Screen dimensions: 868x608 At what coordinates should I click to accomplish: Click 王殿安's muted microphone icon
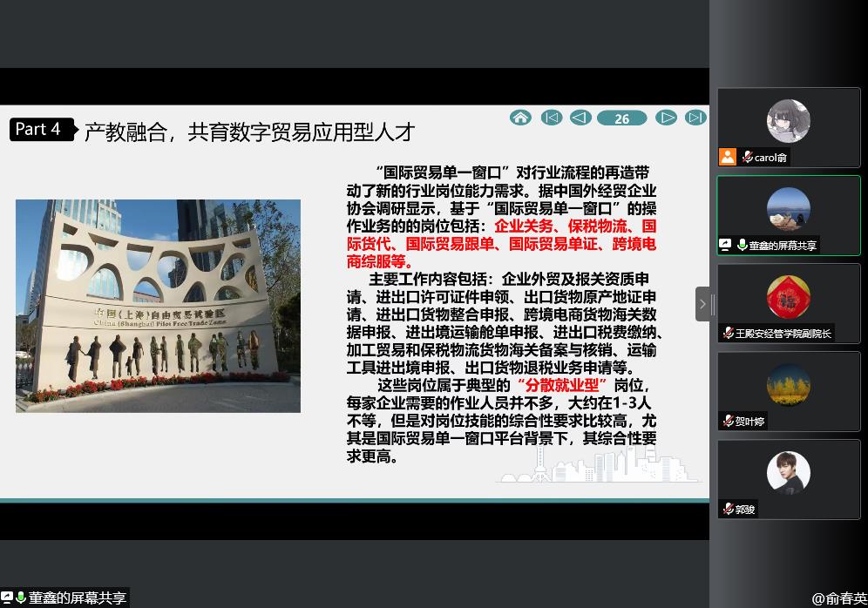(729, 334)
